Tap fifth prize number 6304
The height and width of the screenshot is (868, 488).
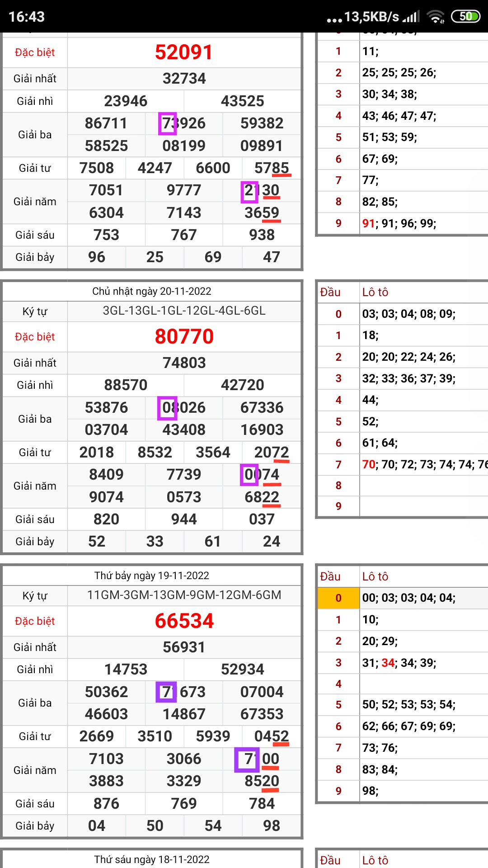click(106, 213)
